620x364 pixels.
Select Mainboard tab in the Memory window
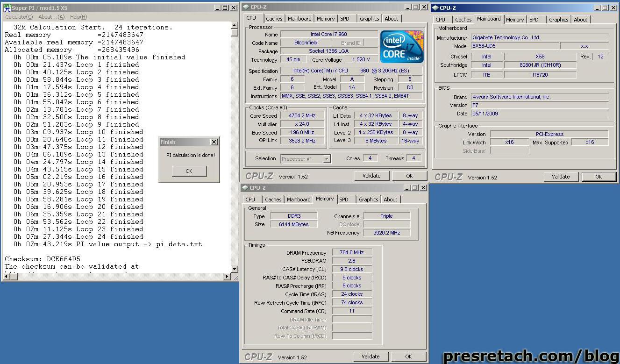coord(299,200)
